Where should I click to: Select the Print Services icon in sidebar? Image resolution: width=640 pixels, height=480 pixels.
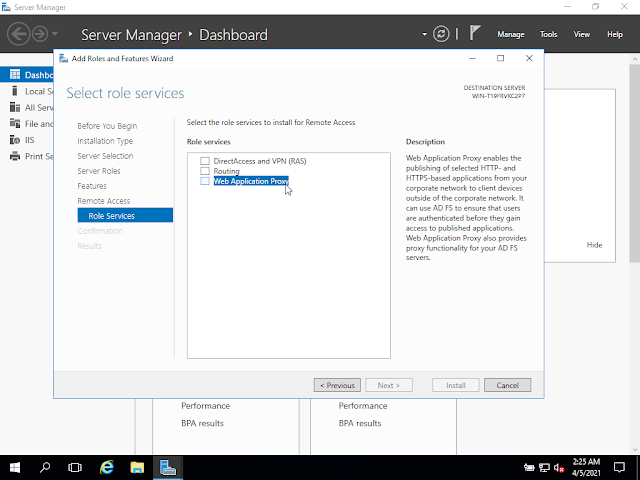pos(15,156)
